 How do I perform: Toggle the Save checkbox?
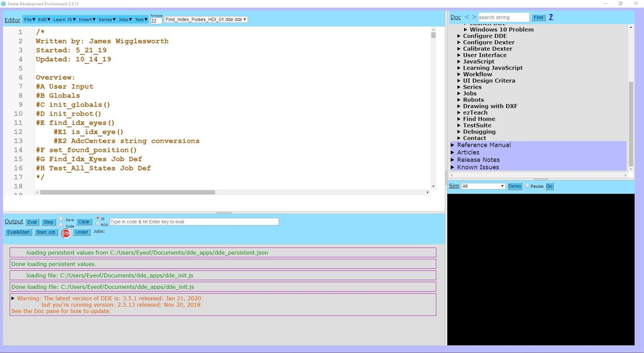(x=61, y=219)
